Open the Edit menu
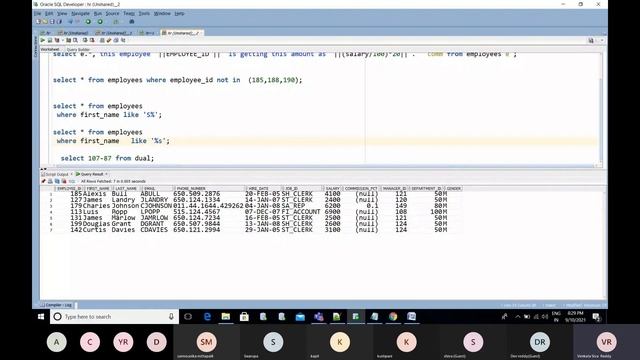 [49, 13]
